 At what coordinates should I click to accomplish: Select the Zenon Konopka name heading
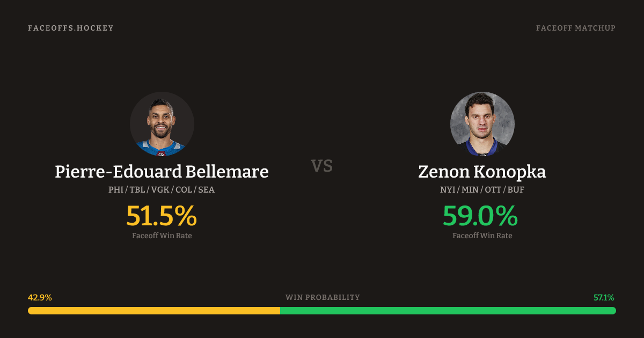pos(482,172)
